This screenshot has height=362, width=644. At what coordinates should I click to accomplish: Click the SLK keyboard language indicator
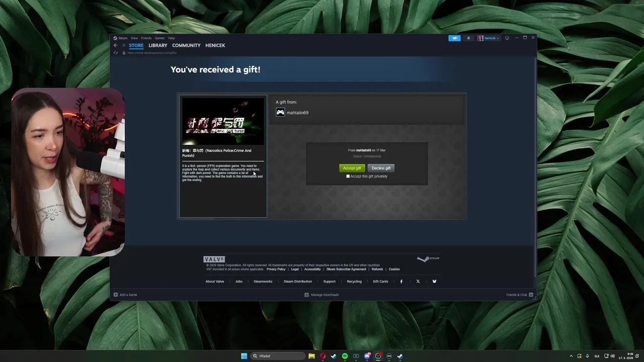pos(597,356)
